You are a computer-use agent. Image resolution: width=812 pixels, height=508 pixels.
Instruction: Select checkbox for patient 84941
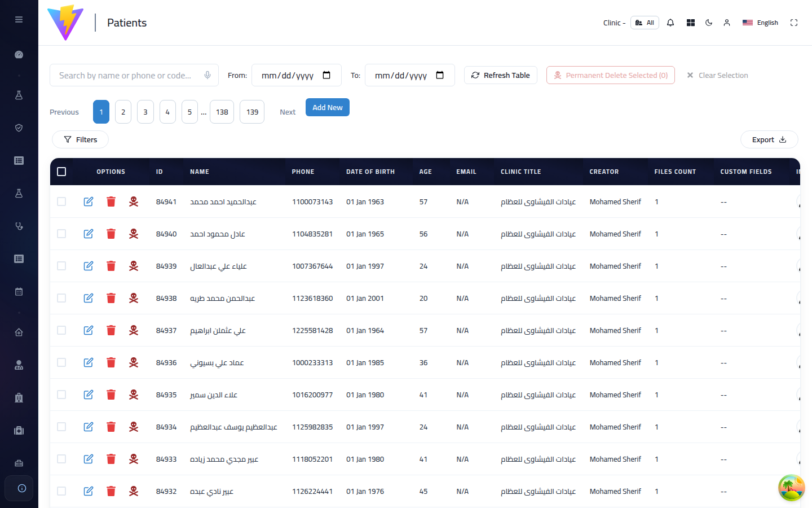click(61, 202)
